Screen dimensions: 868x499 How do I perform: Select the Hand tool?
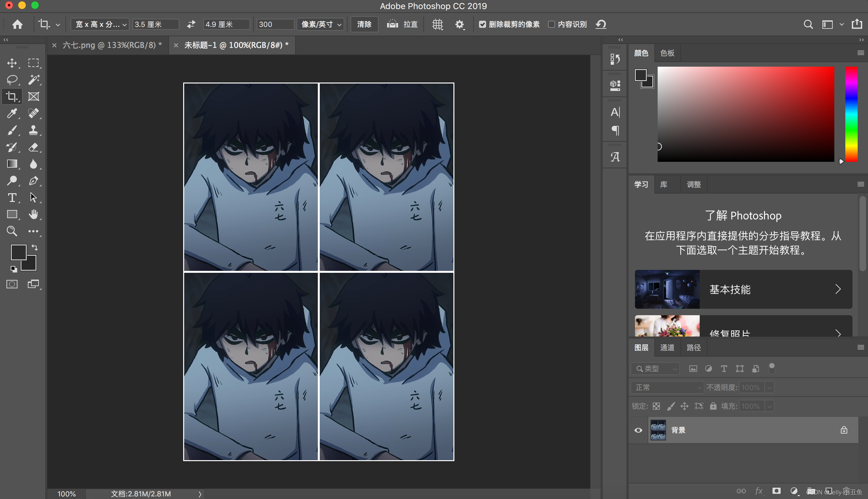(x=33, y=215)
